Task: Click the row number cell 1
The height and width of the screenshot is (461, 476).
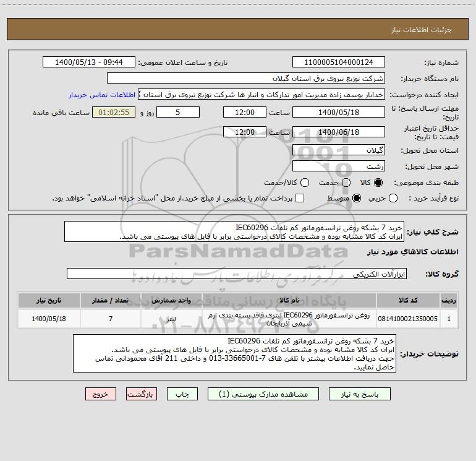Action: click(x=449, y=319)
